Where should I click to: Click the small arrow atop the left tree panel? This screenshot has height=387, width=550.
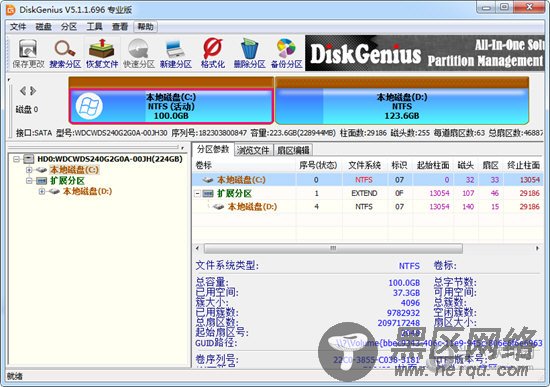[x=183, y=148]
